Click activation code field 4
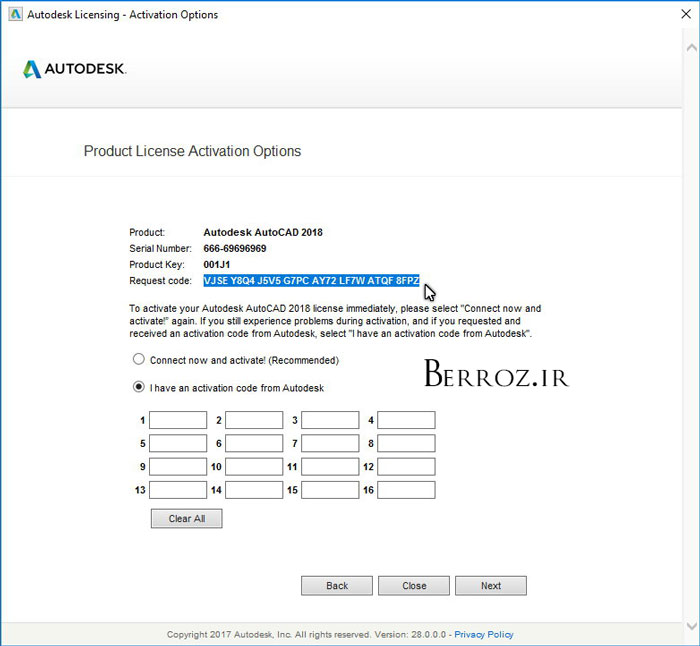Image resolution: width=700 pixels, height=646 pixels. coord(406,420)
